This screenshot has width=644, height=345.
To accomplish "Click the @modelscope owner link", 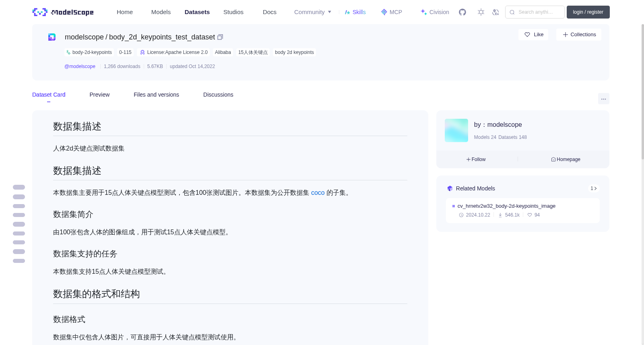I will point(80,66).
